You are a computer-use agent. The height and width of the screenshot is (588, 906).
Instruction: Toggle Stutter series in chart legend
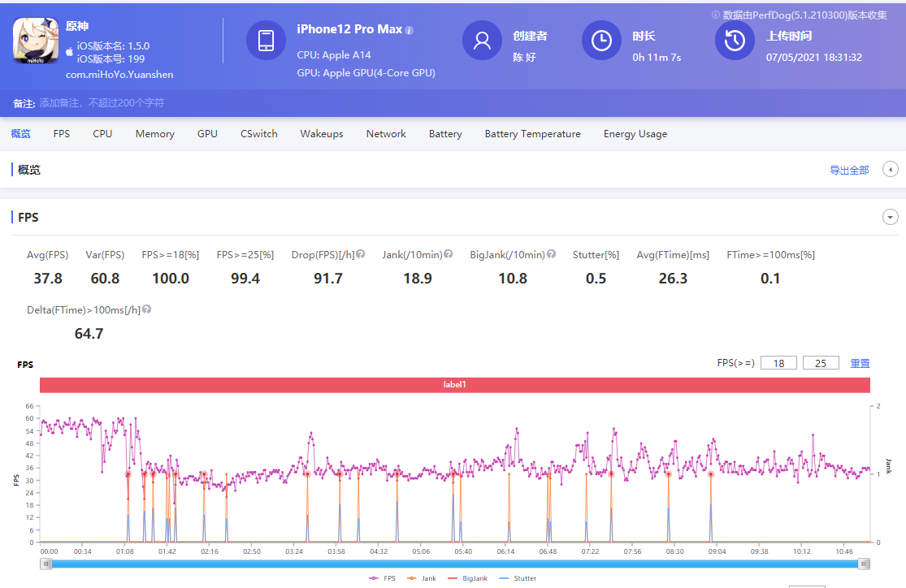tap(518, 578)
